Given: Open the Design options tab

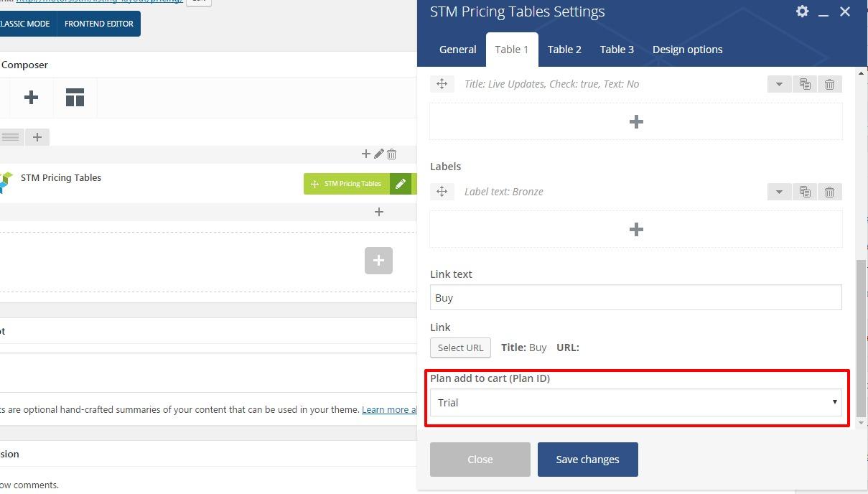Looking at the screenshot, I should [688, 50].
